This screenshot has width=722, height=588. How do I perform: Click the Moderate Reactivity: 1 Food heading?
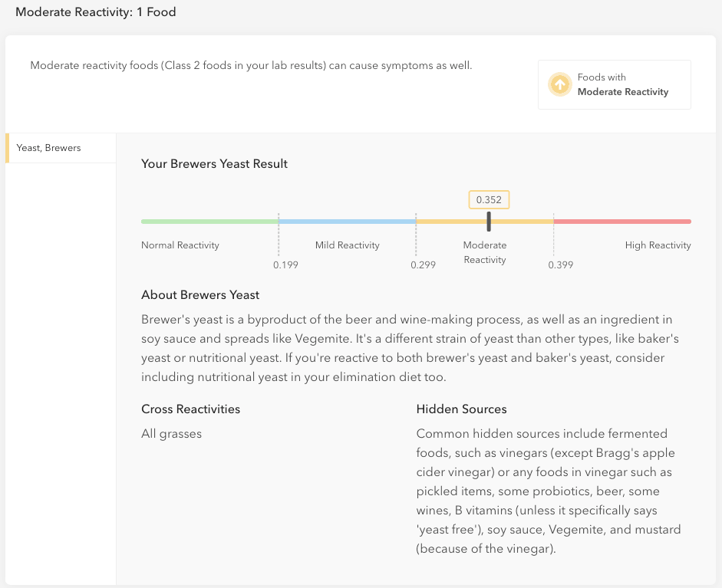coord(96,12)
